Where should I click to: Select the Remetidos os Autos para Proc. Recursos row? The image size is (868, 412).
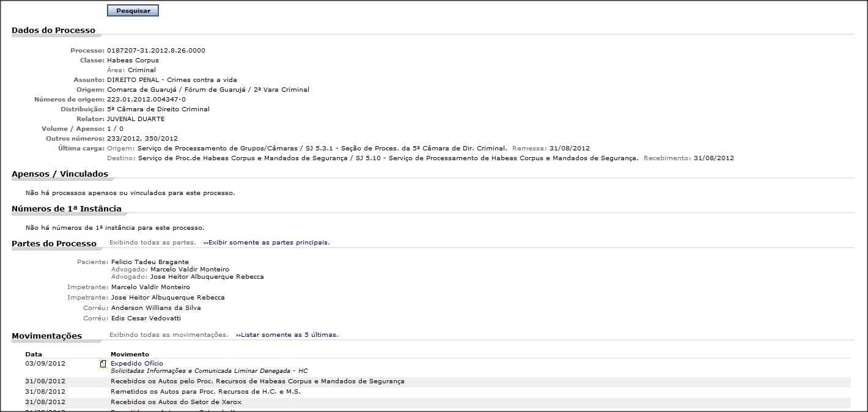205,392
